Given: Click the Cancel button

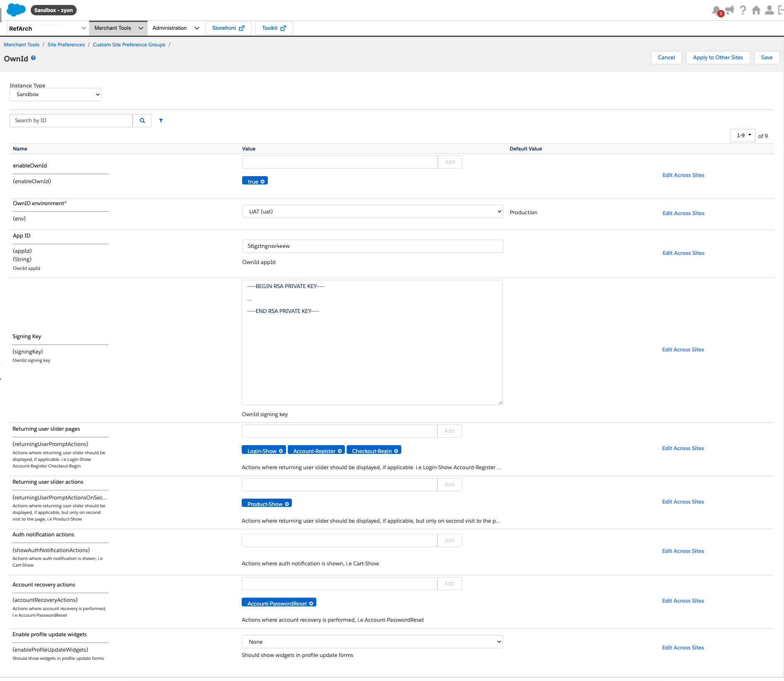Looking at the screenshot, I should pyautogui.click(x=666, y=58).
